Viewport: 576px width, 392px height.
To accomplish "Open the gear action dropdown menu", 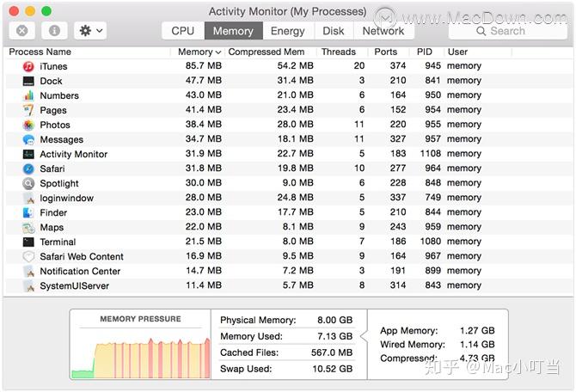I will (90, 30).
